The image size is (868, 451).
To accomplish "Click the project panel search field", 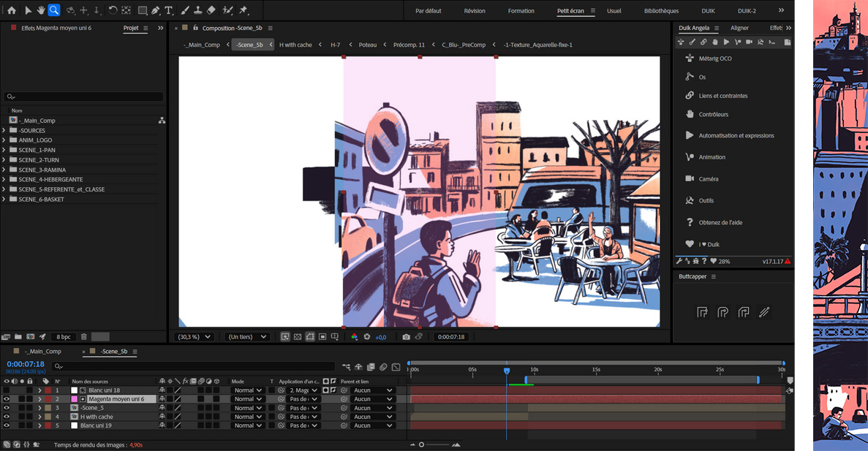I will (83, 96).
